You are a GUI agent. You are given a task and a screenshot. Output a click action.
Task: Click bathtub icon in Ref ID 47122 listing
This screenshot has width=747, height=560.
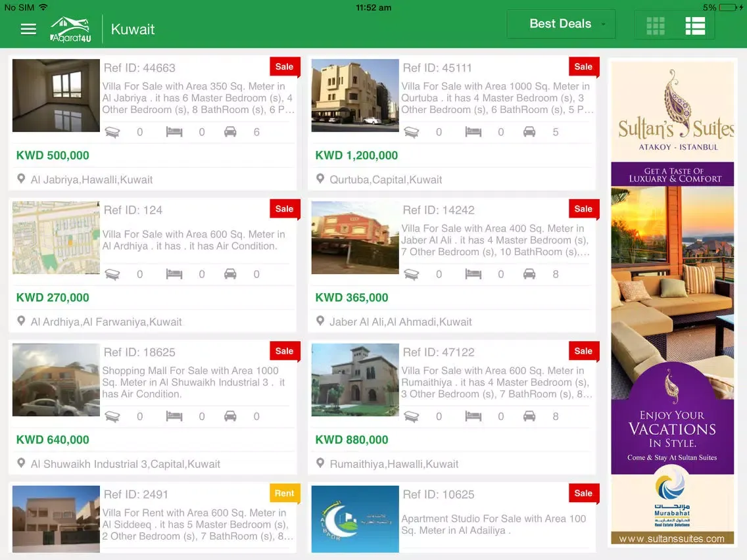coord(412,417)
